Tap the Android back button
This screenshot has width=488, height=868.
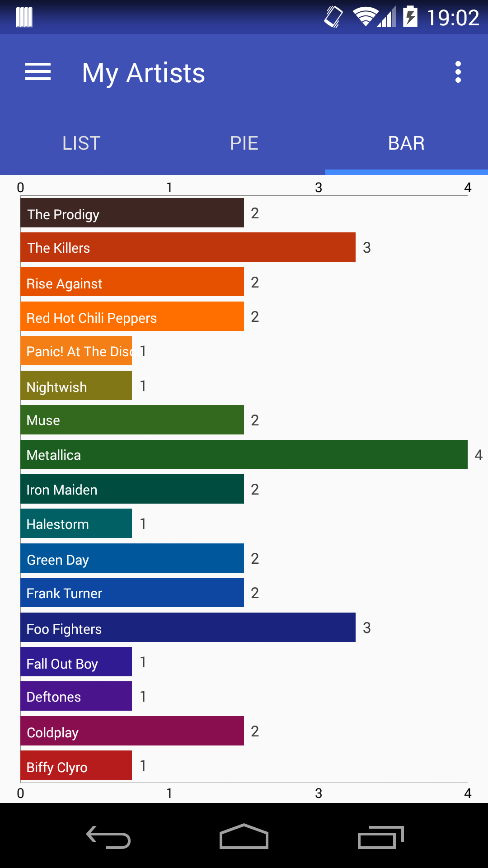point(108,837)
